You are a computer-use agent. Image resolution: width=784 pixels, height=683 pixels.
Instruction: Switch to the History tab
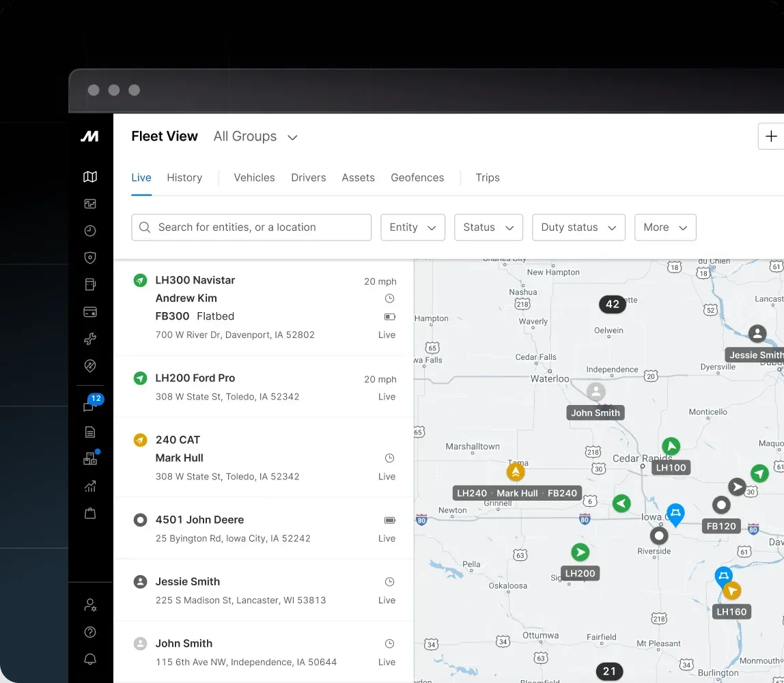pyautogui.click(x=184, y=178)
